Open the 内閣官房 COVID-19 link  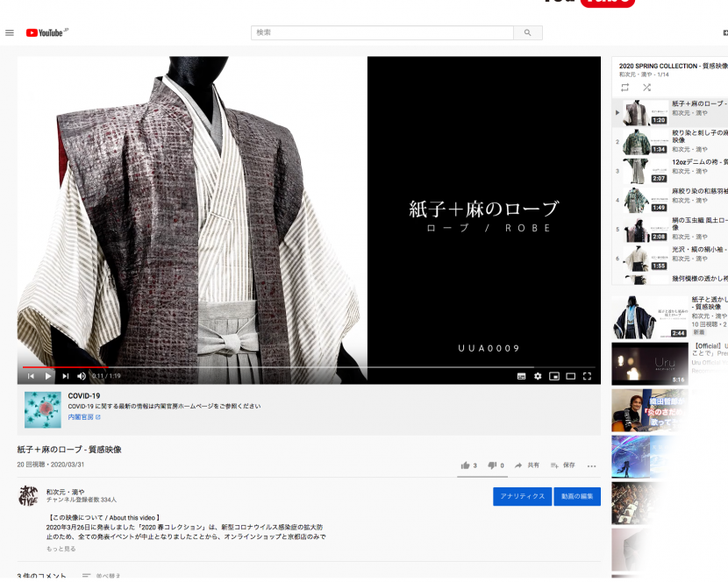pyautogui.click(x=84, y=417)
